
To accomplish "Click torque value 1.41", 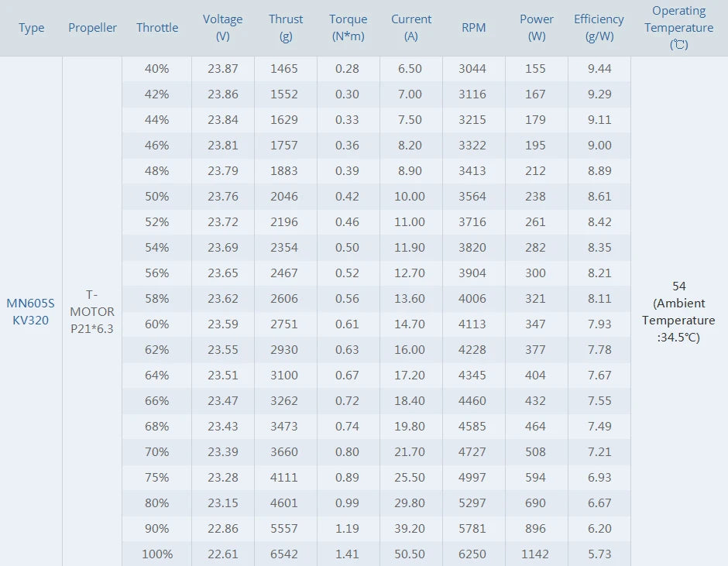I will coord(347,554).
